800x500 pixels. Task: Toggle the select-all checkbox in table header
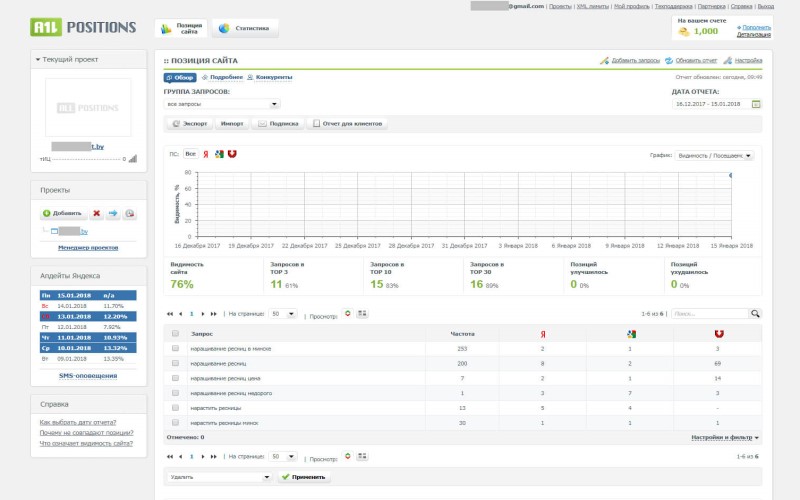(175, 334)
